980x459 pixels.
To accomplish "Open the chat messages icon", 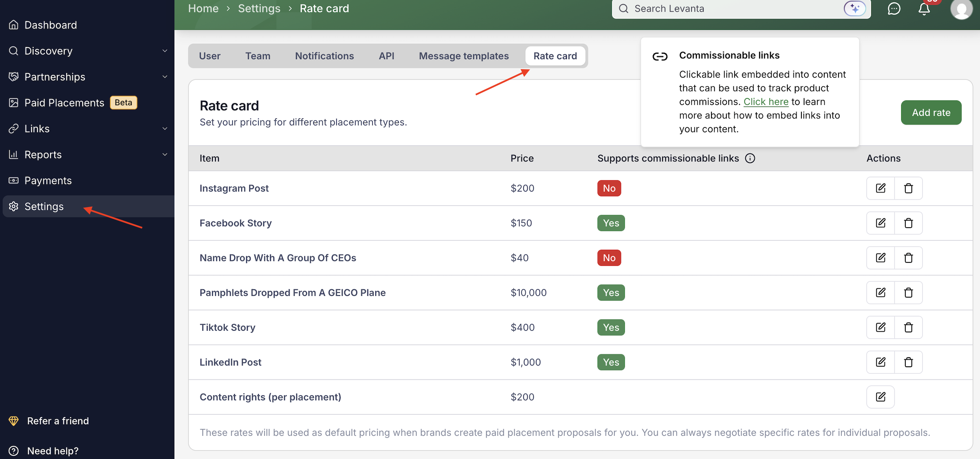I will [x=894, y=8].
